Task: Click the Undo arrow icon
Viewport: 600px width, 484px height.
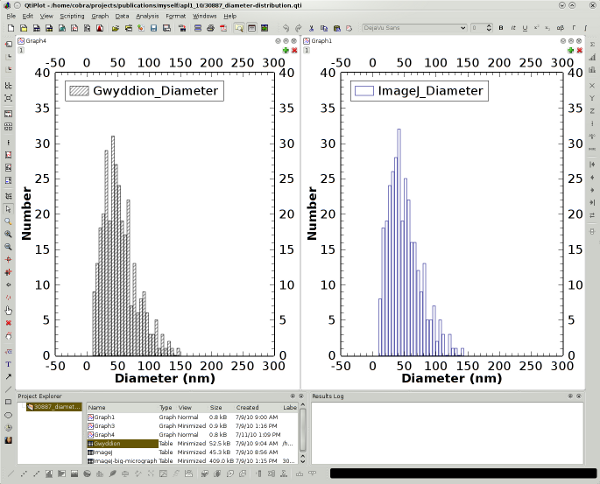Action: click(286, 28)
